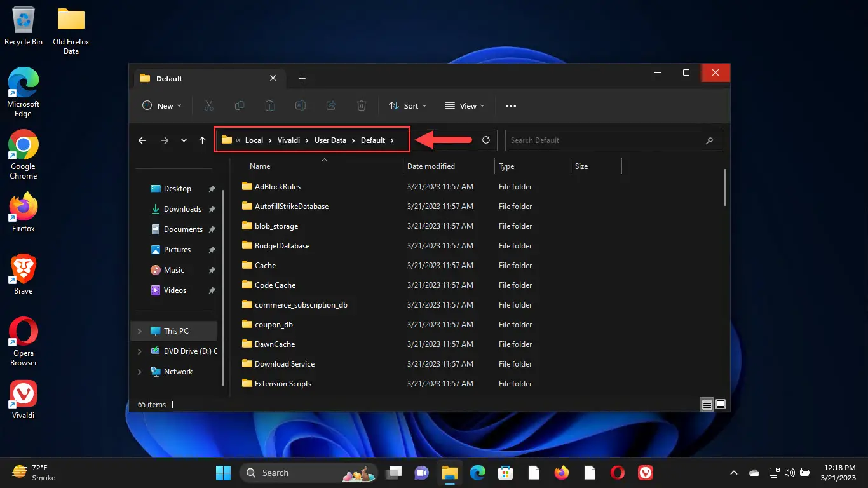Open Recycle Bin desktop icon
Image resolution: width=868 pixels, height=488 pixels.
click(x=24, y=27)
